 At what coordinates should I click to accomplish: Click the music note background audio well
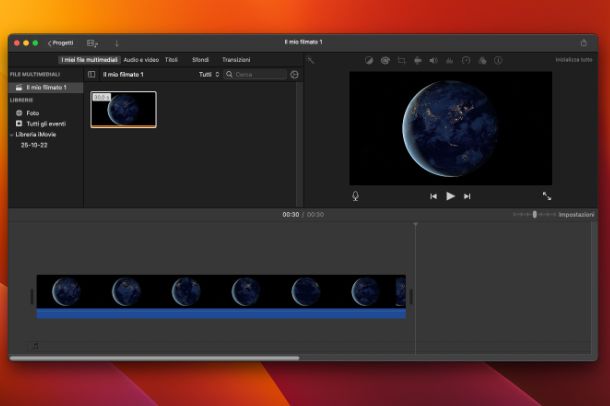pos(35,346)
